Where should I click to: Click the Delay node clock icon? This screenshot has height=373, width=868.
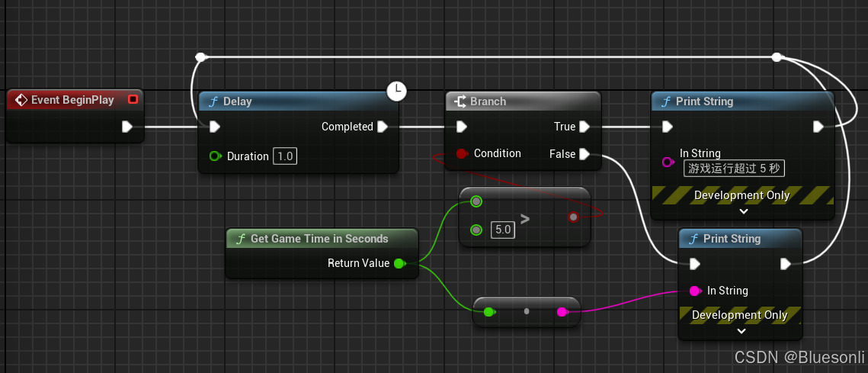396,91
